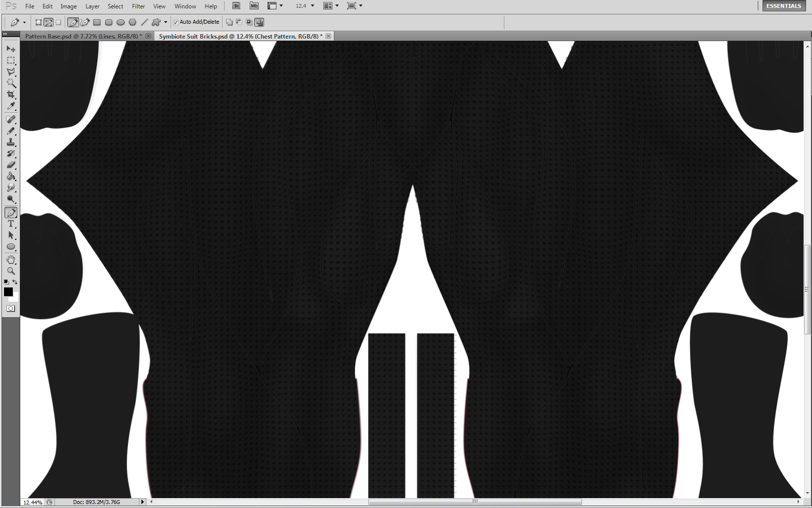Viewport: 812px width, 508px height.
Task: Click the ESSENTIALS workspace button
Action: pos(783,6)
